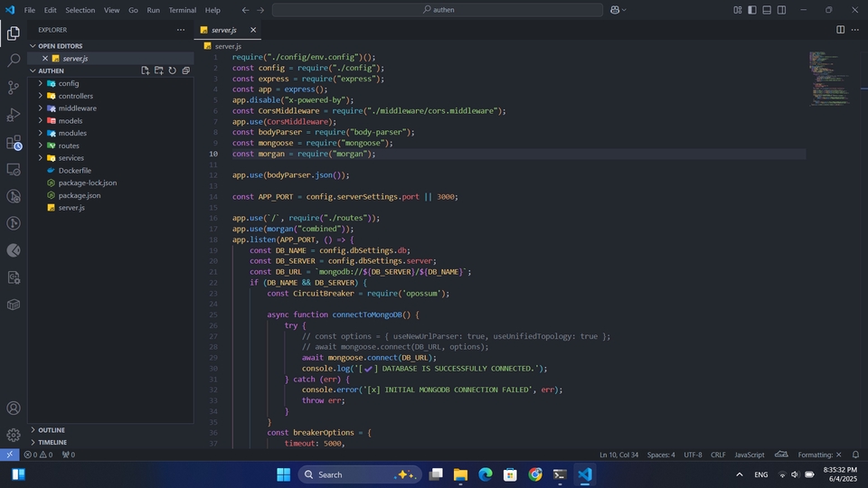Open the Terminal menu

click(x=182, y=10)
